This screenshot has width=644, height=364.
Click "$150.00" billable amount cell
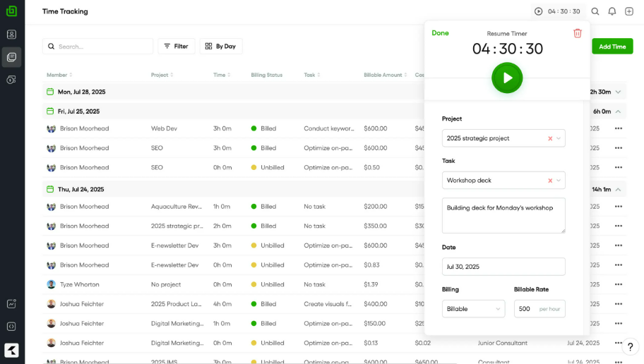(374, 323)
